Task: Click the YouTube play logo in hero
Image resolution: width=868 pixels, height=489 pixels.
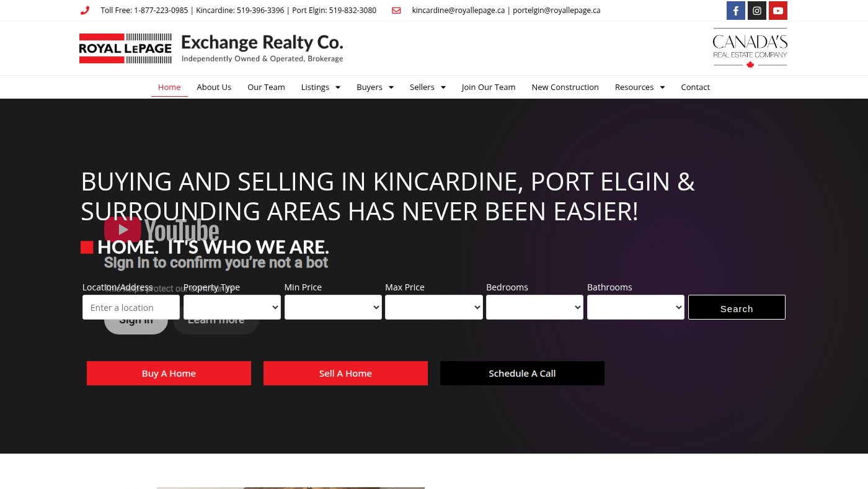Action: click(123, 230)
